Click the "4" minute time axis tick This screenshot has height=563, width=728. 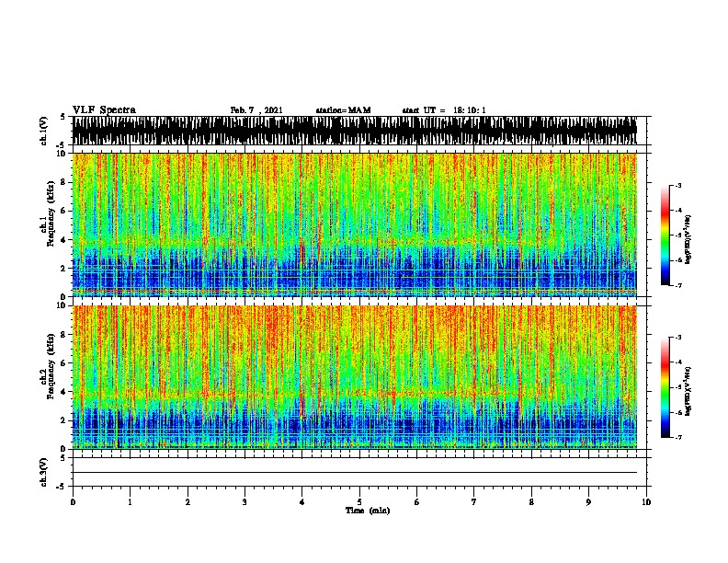tap(302, 502)
